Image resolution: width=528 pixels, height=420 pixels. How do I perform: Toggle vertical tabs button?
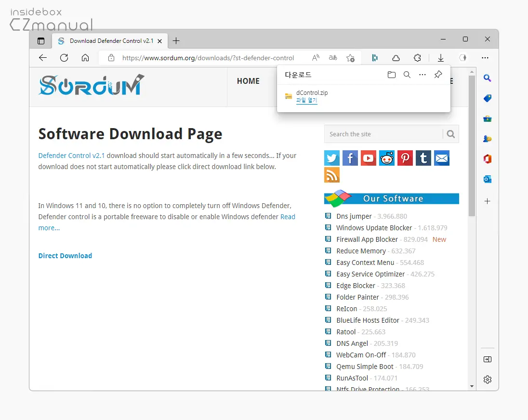[41, 41]
